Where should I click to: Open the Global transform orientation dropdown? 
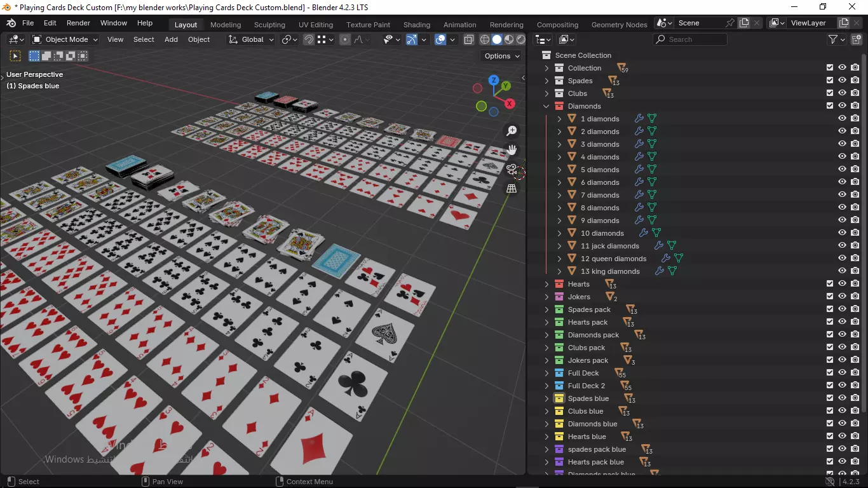(x=251, y=39)
